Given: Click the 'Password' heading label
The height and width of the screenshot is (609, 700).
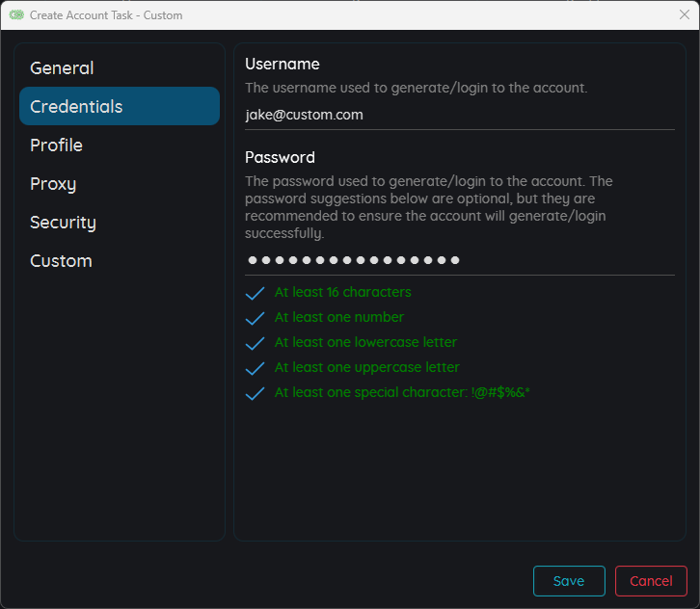Looking at the screenshot, I should point(280,157).
